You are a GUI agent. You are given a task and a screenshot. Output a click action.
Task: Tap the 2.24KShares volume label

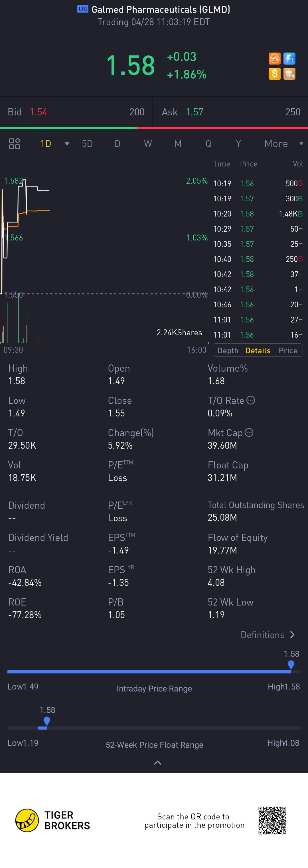(179, 332)
